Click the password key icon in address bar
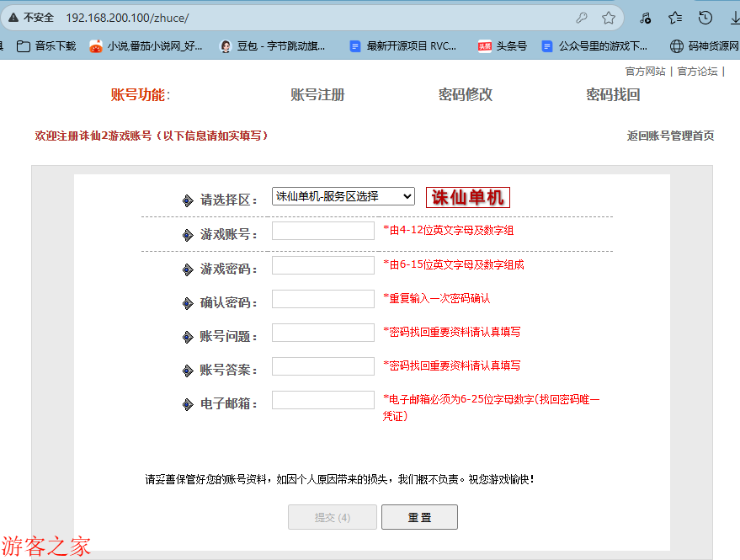 pyautogui.click(x=582, y=18)
